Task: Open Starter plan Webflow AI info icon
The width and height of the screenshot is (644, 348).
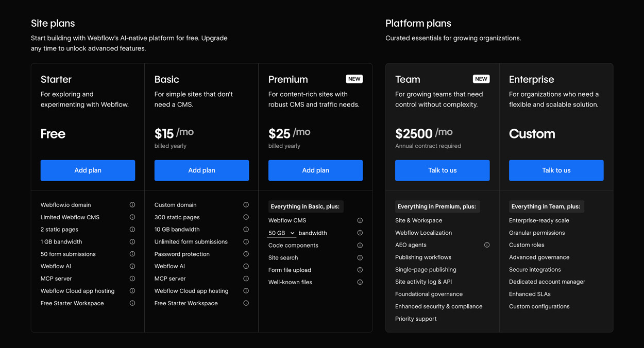Action: tap(132, 266)
